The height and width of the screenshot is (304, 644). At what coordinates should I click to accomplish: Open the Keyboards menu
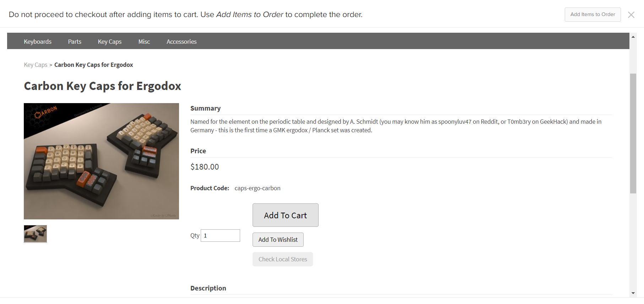tap(38, 42)
